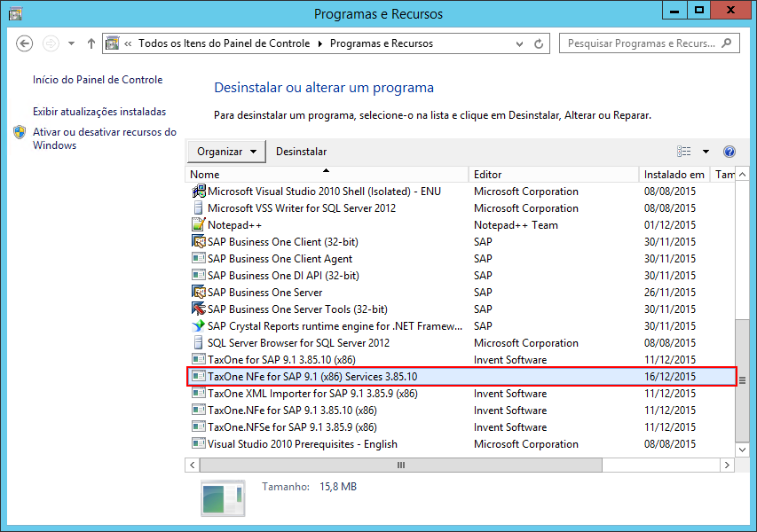The image size is (757, 532).
Task: Click the horizontal scrollbar thumb
Action: 401,465
